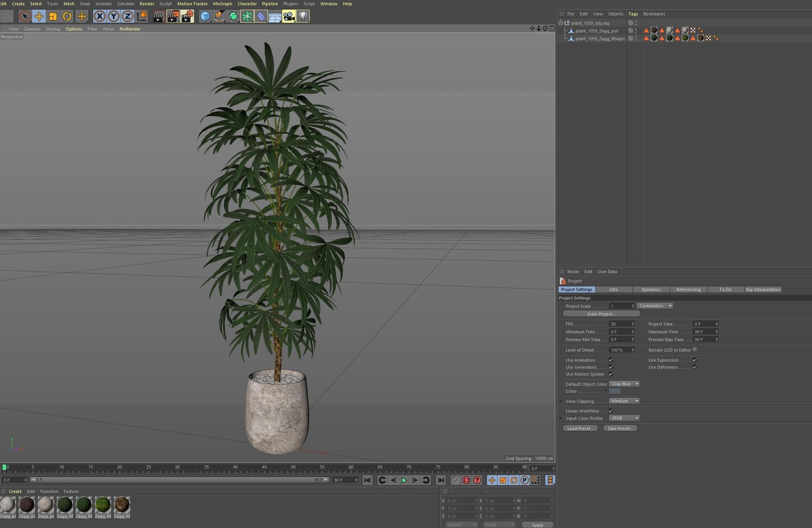Viewport: 812px width, 528px height.
Task: Activate the Scale tool in top toolbar
Action: (x=53, y=16)
